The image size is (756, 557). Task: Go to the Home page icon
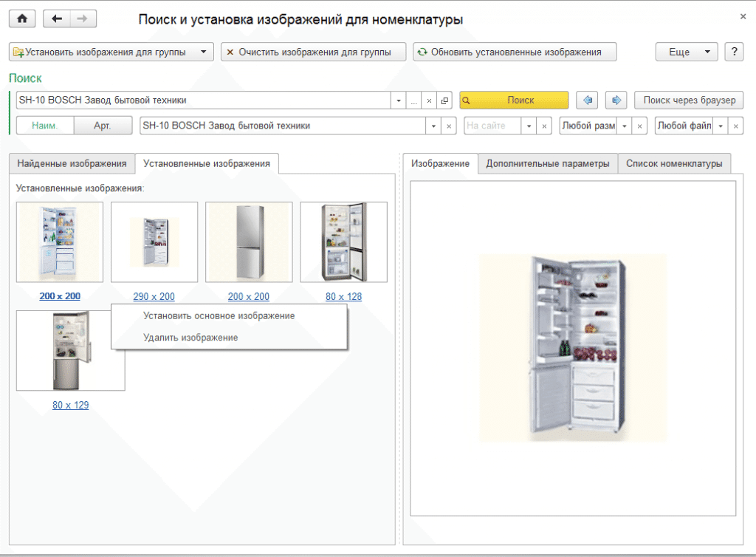(22, 18)
